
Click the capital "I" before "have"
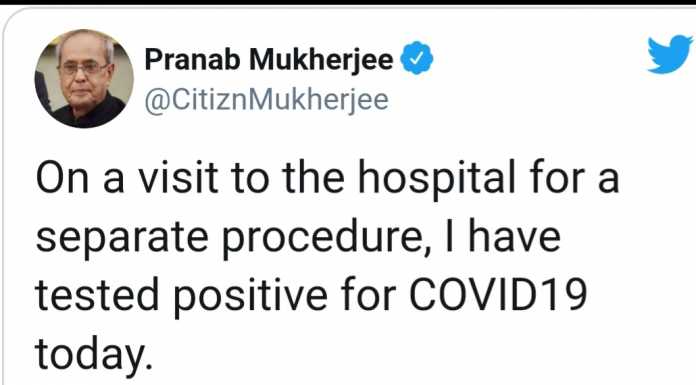[x=450, y=236]
